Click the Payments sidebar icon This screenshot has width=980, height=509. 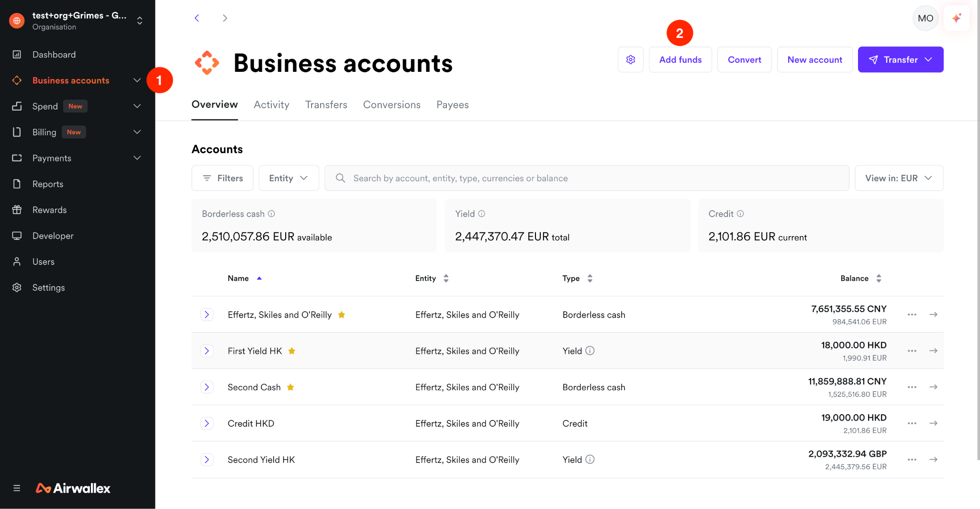tap(17, 158)
